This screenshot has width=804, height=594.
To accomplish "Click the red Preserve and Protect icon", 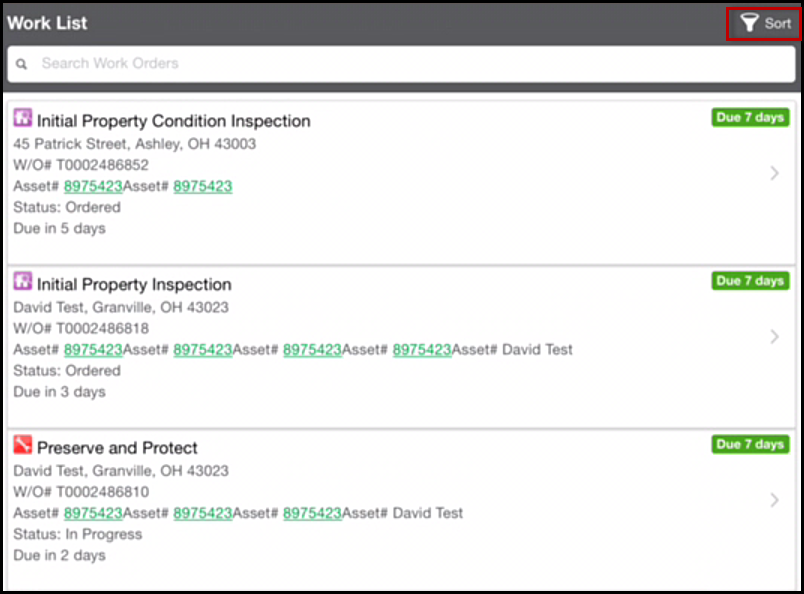I will point(23,445).
